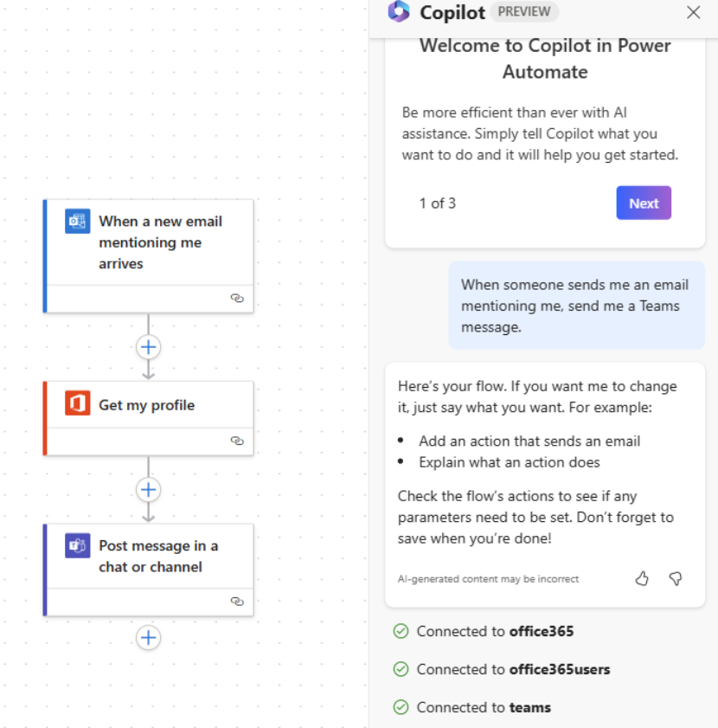
Task: Click the thumbs down feedback icon
Action: (x=676, y=578)
